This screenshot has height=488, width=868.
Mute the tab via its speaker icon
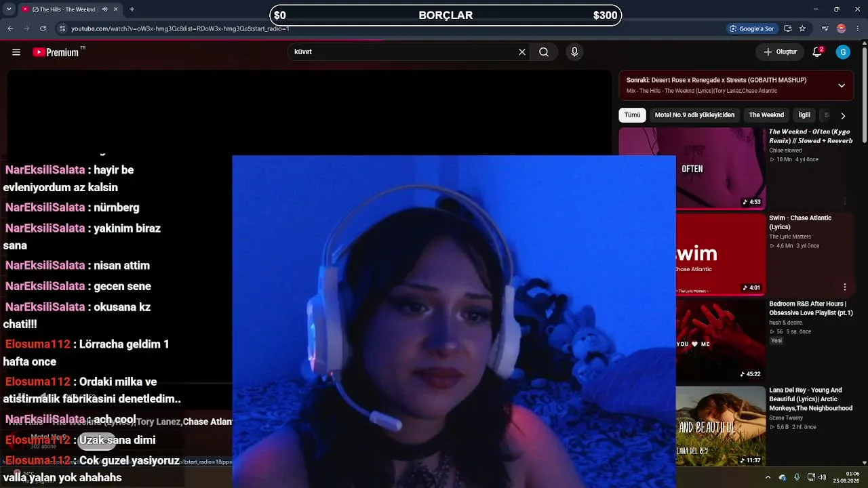tap(104, 9)
